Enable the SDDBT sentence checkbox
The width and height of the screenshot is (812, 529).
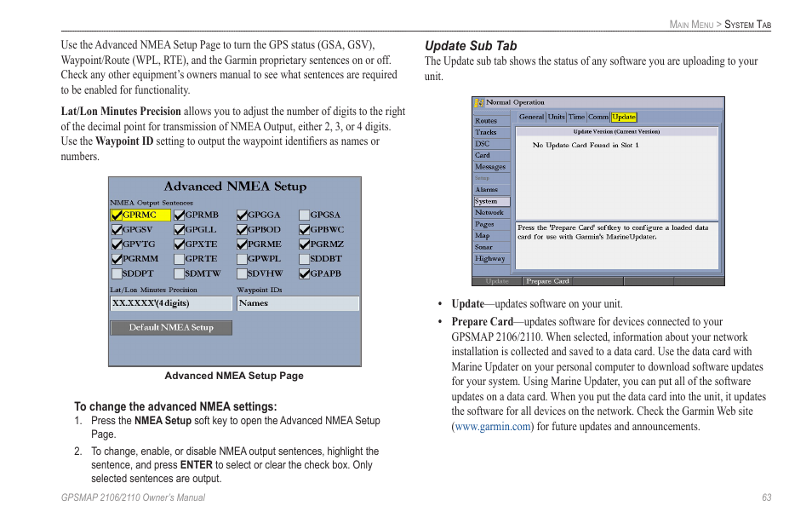[x=305, y=259]
